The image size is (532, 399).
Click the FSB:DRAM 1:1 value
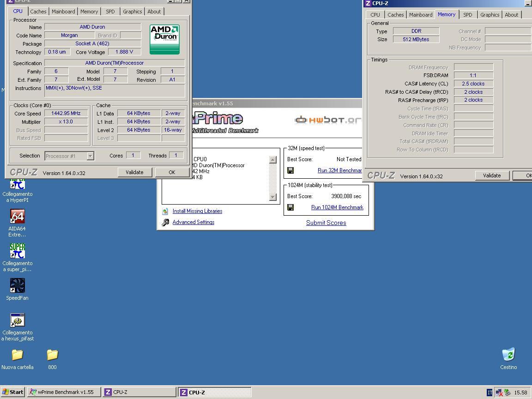pyautogui.click(x=473, y=75)
